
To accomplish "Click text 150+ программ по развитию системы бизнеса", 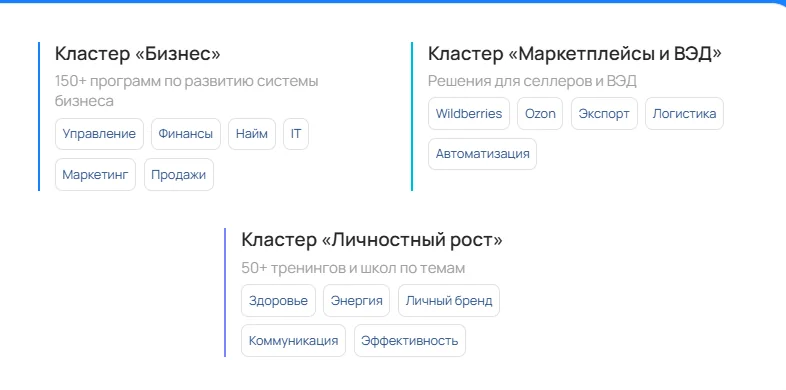I will (186, 91).
